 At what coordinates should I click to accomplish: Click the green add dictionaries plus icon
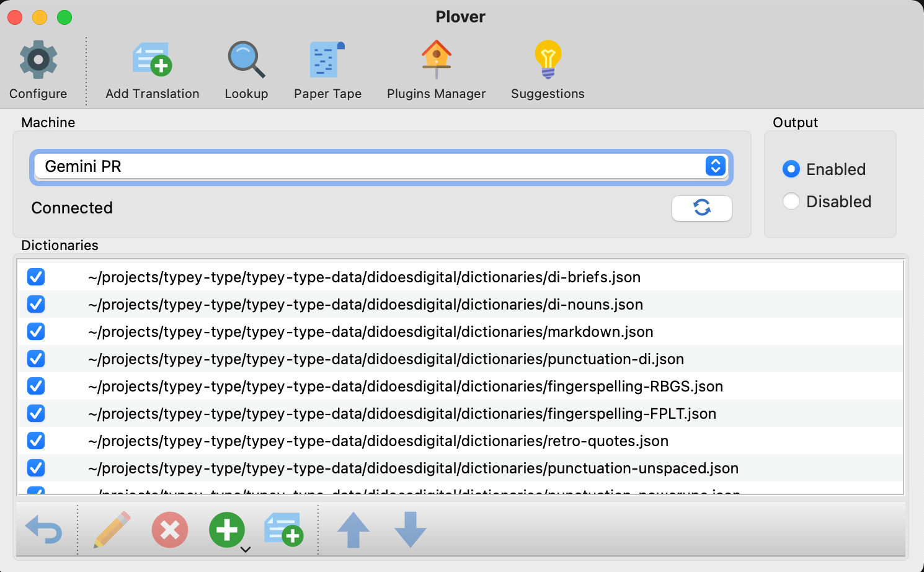point(226,530)
